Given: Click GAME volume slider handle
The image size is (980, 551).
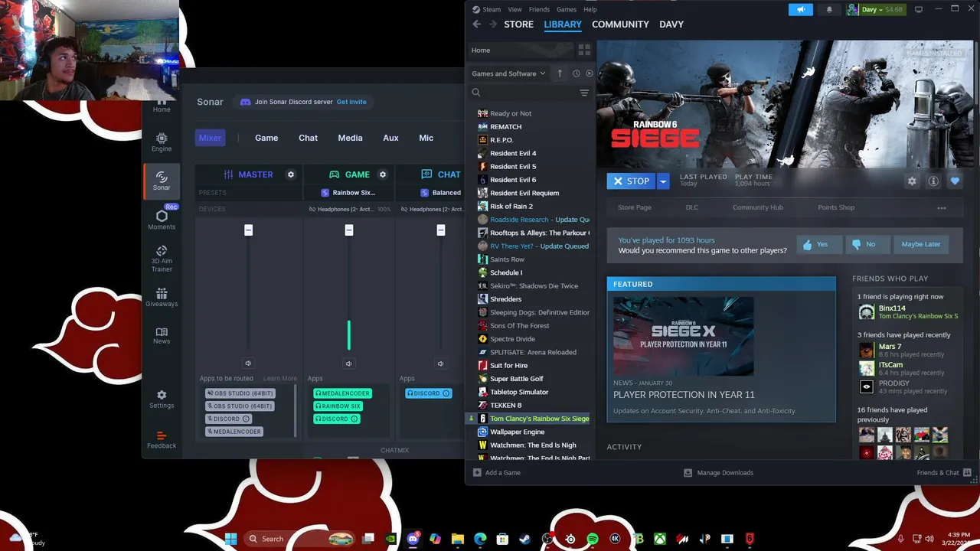Looking at the screenshot, I should tap(348, 230).
